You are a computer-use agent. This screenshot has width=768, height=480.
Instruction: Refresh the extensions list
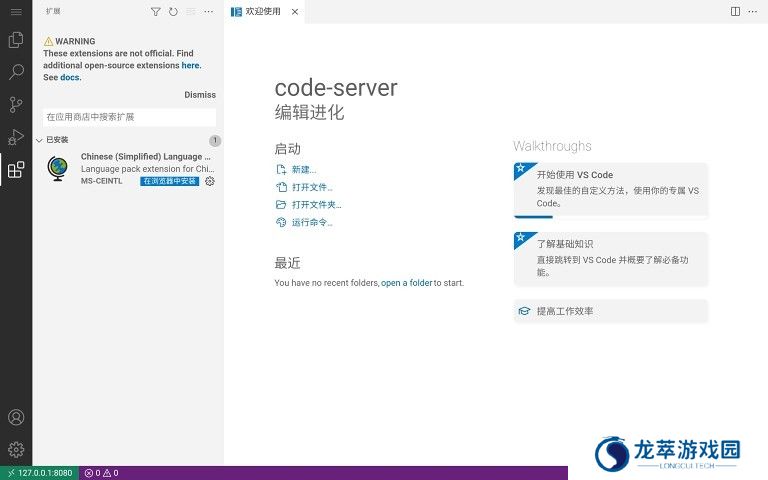coord(173,12)
